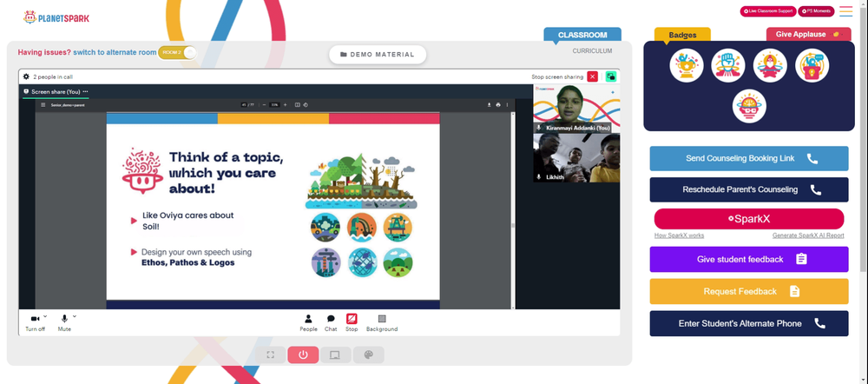Click the PDF page number field
Image resolution: width=868 pixels, height=384 pixels.
pyautogui.click(x=244, y=105)
